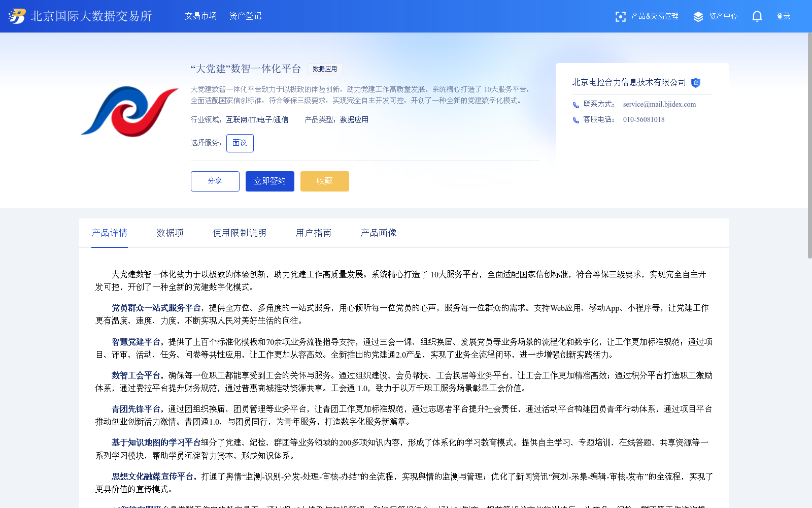Click the 分享 button
The image size is (812, 508).
[x=215, y=181]
